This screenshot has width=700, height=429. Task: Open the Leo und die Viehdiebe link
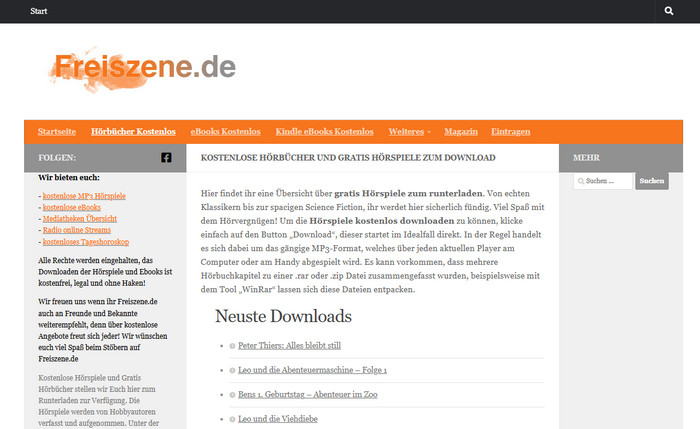[278, 419]
